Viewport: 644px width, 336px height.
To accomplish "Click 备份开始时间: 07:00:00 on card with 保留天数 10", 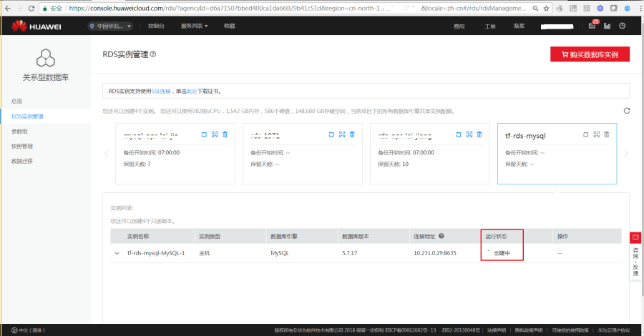I will (x=406, y=152).
